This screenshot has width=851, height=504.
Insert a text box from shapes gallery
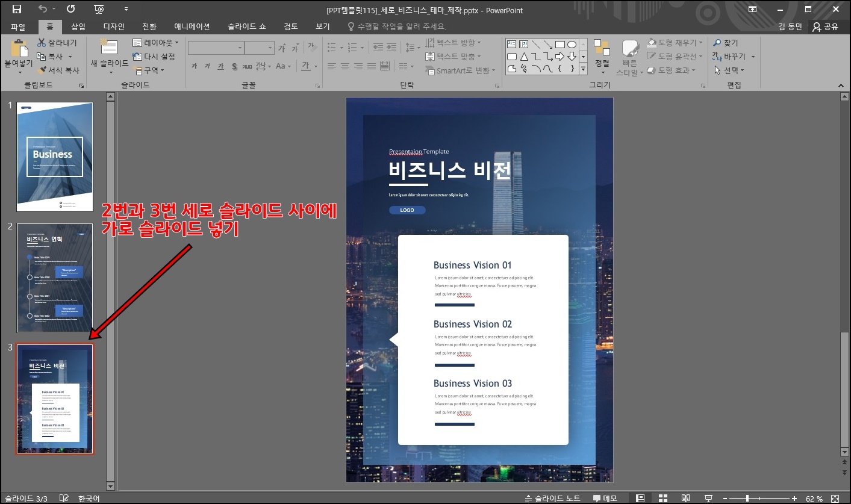(x=511, y=45)
